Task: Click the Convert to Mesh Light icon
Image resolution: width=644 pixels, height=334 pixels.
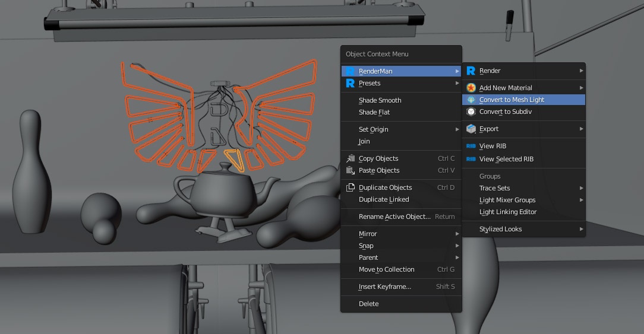Action: point(471,100)
